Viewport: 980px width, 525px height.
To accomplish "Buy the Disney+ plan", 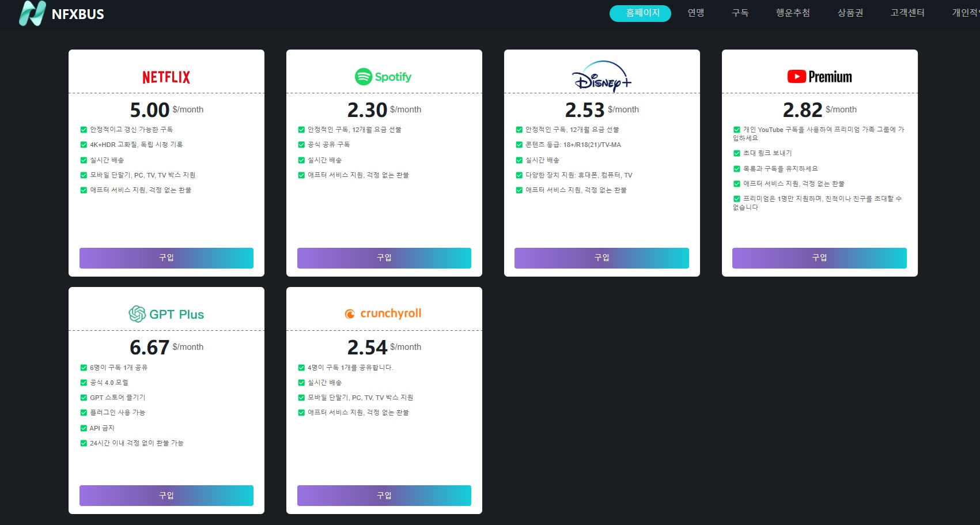I will (601, 258).
